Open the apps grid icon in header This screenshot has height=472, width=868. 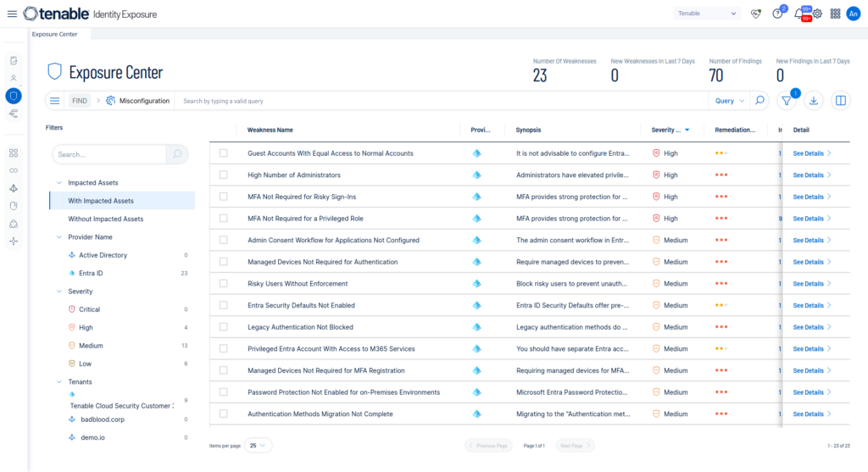(x=835, y=14)
